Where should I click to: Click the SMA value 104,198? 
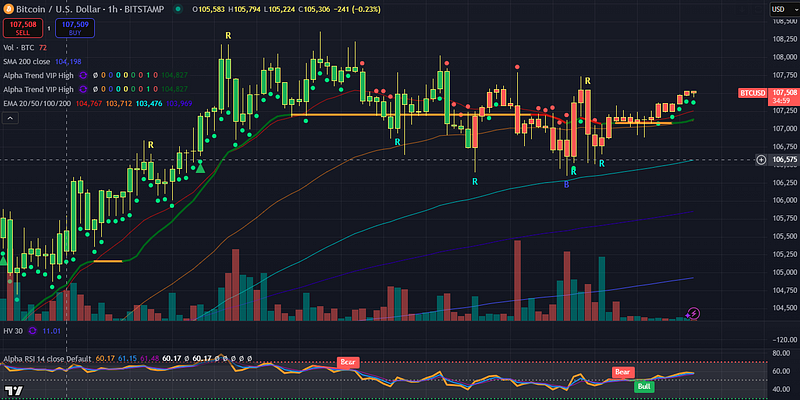click(x=67, y=61)
